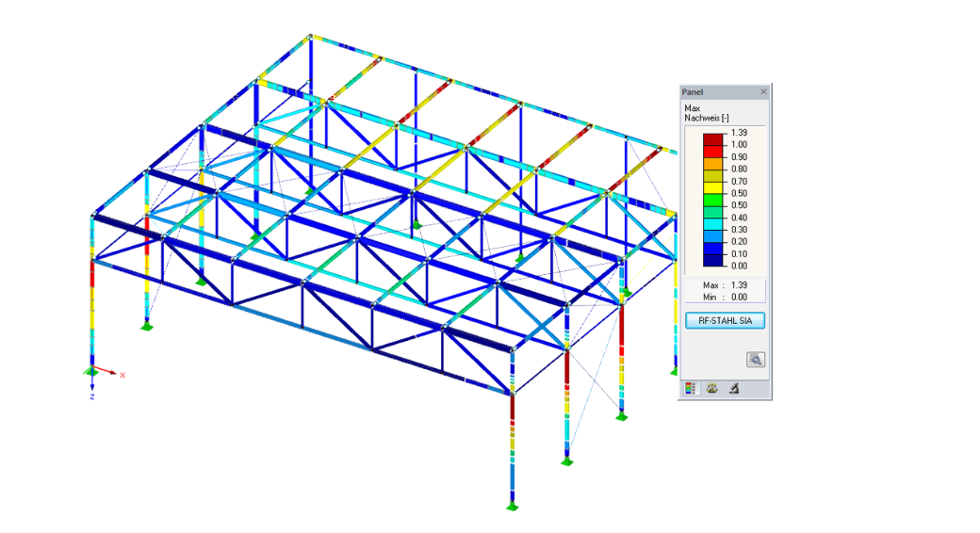
Task: Click the blue z-axis label
Action: tap(92, 396)
